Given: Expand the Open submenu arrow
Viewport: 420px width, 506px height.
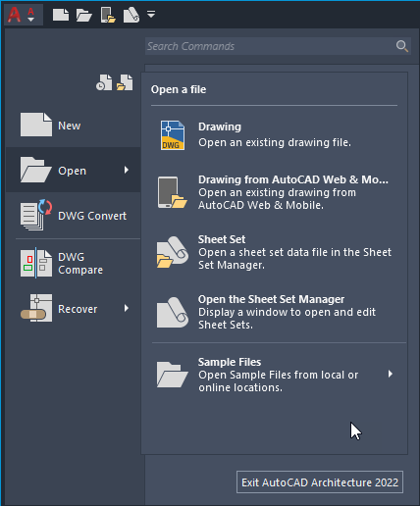Looking at the screenshot, I should 127,170.
